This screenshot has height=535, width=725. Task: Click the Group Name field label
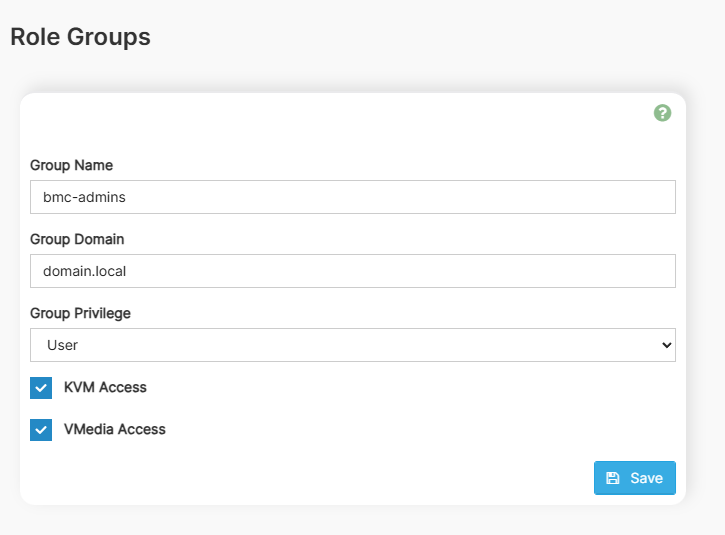[71, 165]
